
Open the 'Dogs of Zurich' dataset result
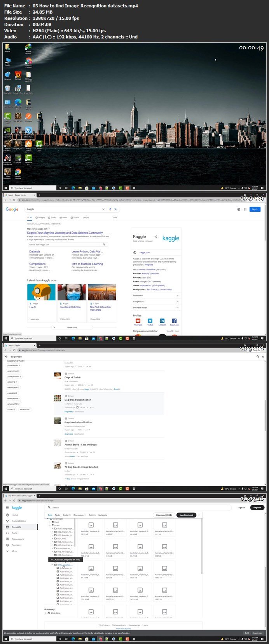coord(73,378)
